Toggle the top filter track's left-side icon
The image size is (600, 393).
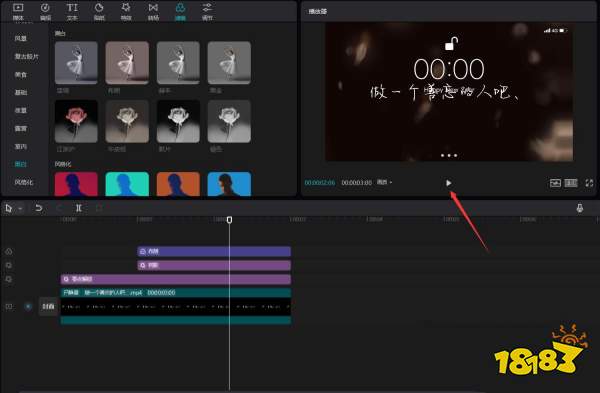pos(9,251)
